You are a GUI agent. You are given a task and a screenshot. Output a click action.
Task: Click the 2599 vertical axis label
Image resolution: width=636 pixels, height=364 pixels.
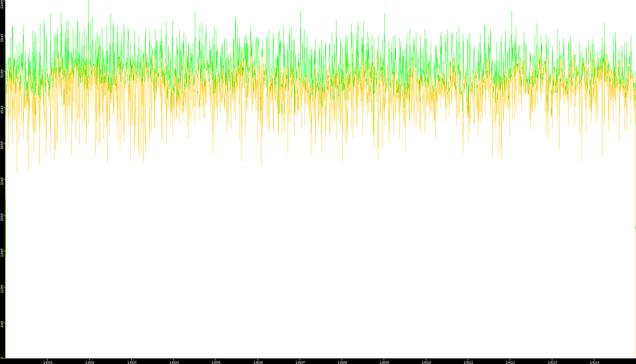[x=2, y=217]
